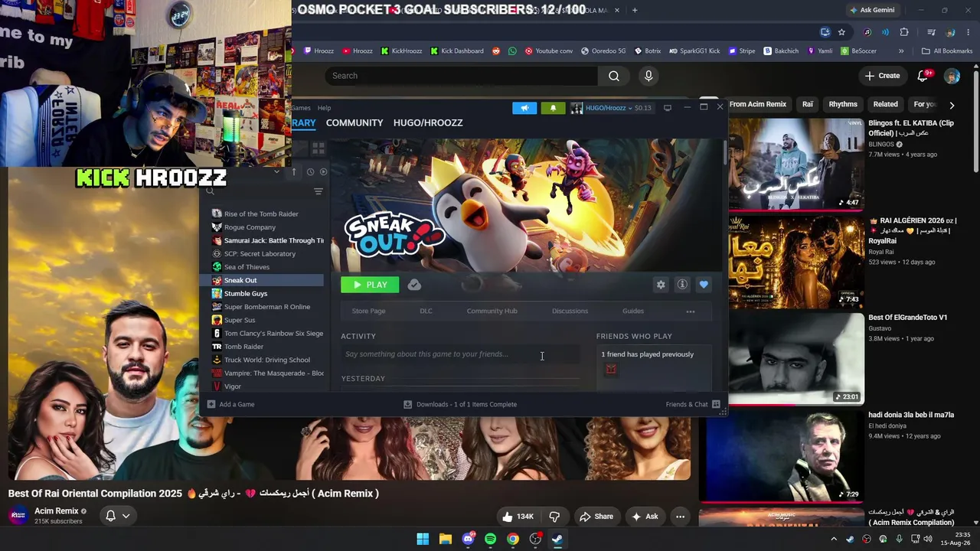Open the Steam Help menu
This screenshot has width=980, height=551.
pos(324,108)
